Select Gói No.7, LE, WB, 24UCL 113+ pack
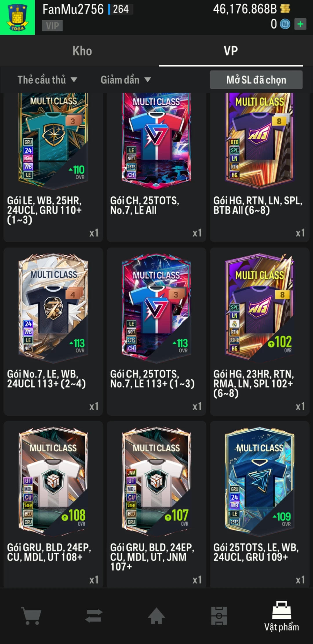 pos(53,332)
